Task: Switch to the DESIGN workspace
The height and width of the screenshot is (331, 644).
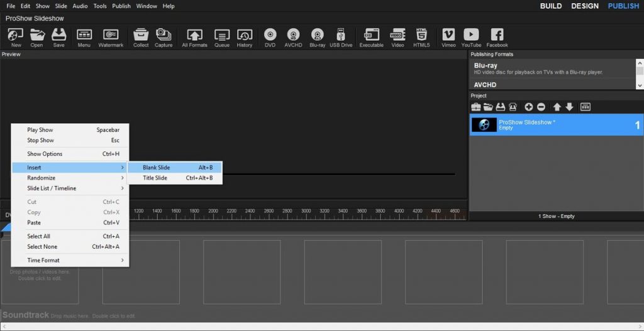Action: (585, 6)
